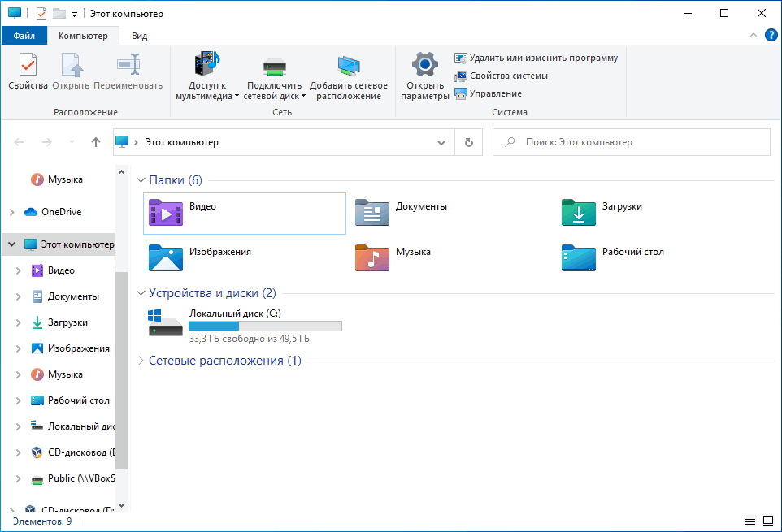Open Properties (Свойства) in the ribbon
The width and height of the screenshot is (782, 532).
tap(28, 71)
